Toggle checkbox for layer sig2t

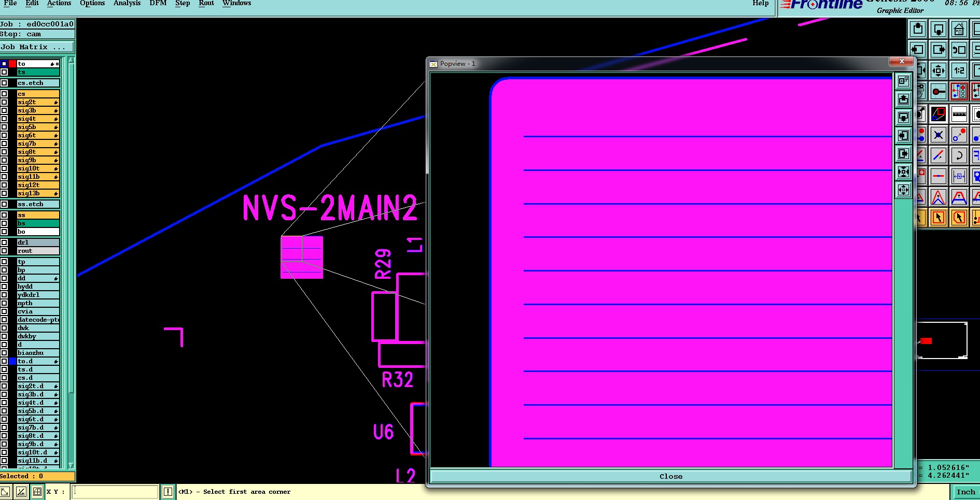[4, 102]
